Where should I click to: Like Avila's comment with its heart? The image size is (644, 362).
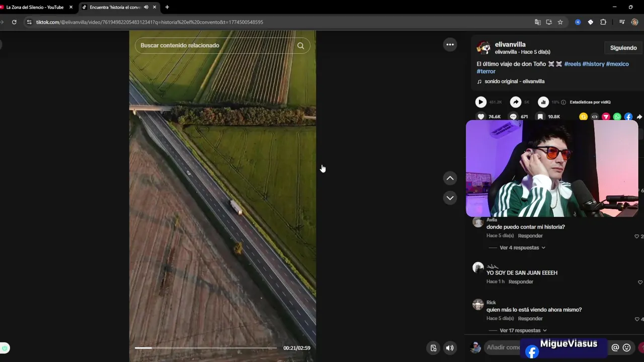click(637, 236)
